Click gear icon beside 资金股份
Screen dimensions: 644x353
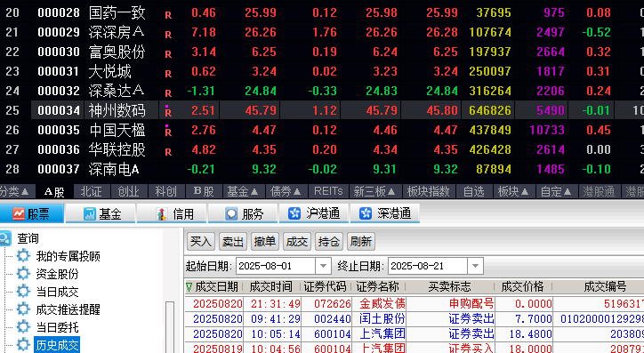[23, 273]
